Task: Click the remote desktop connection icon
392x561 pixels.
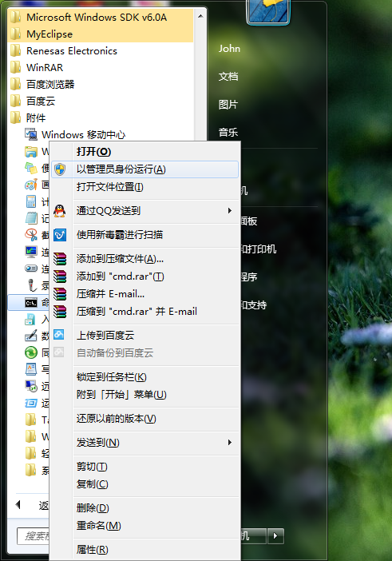Action: click(x=31, y=386)
